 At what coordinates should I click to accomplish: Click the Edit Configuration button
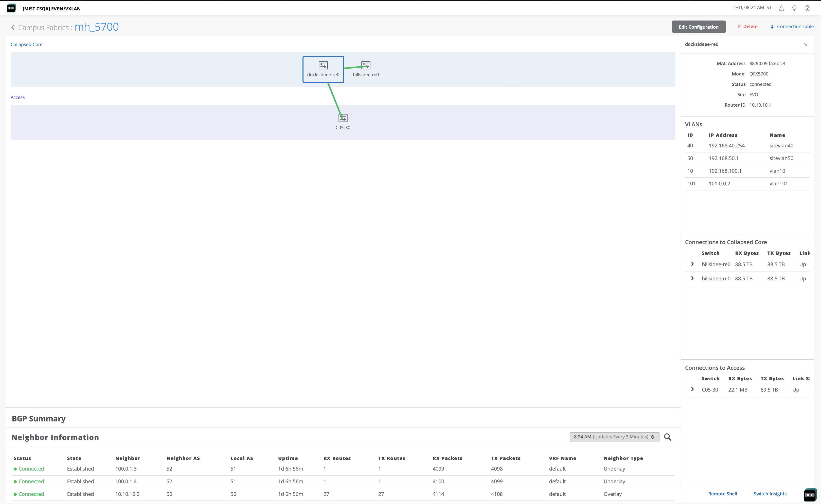(699, 27)
